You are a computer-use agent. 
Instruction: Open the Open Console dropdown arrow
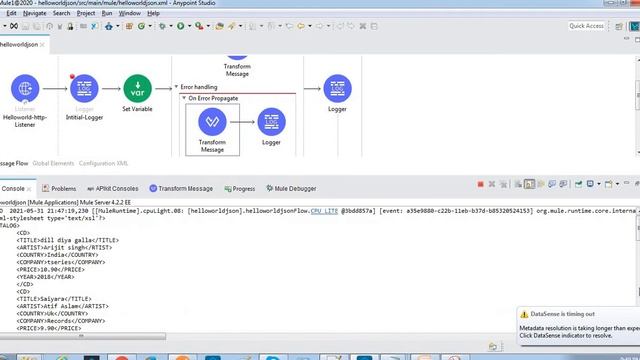[617, 184]
